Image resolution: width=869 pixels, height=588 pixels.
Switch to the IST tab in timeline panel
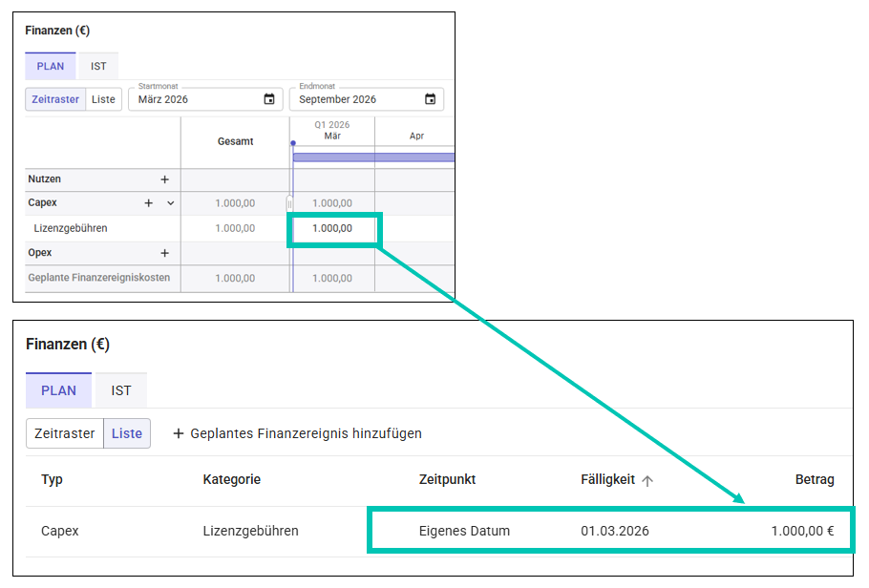[98, 67]
